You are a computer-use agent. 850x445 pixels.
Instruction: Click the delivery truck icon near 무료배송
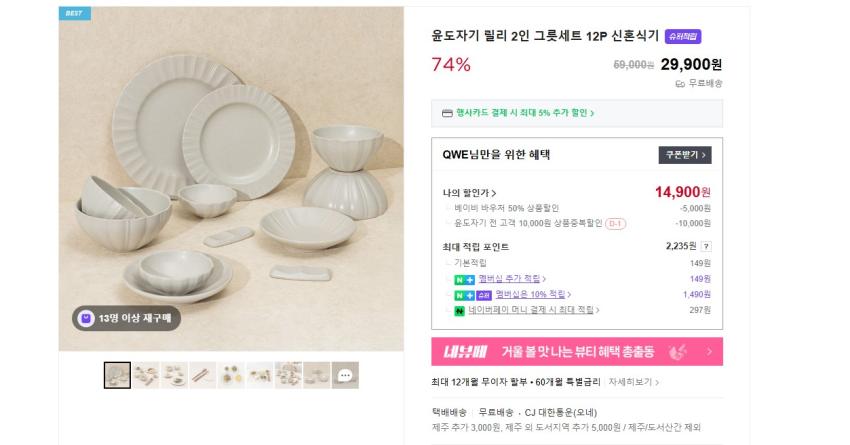click(x=680, y=84)
